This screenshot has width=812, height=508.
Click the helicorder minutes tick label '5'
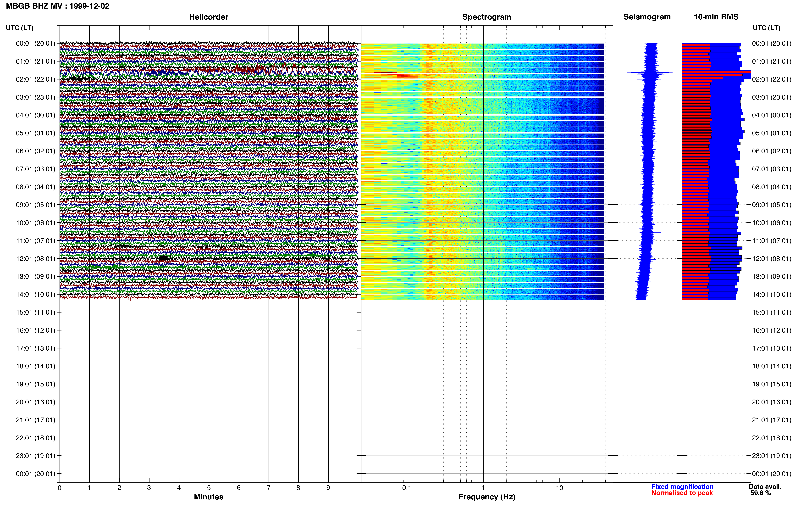[209, 487]
